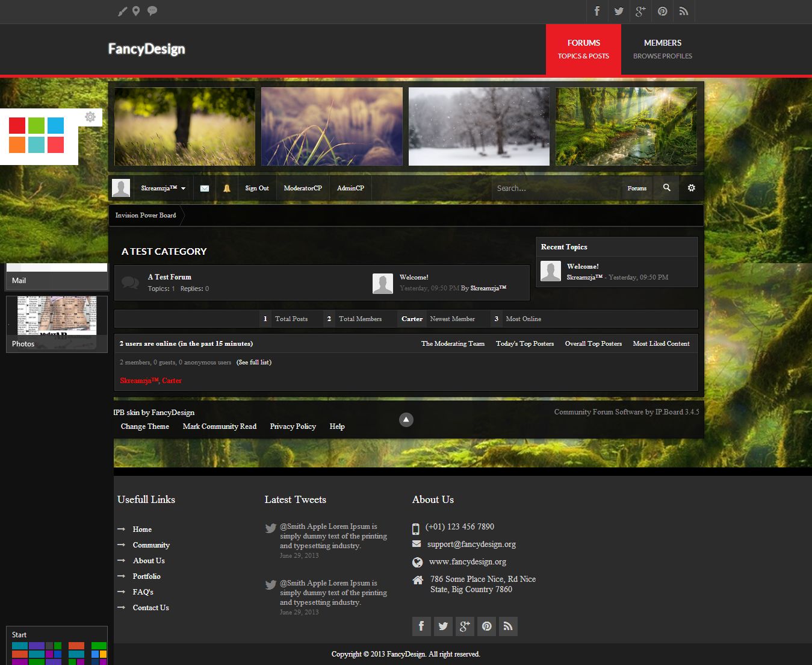
Task: Switch to Today's Top Posters tab
Action: (x=525, y=343)
